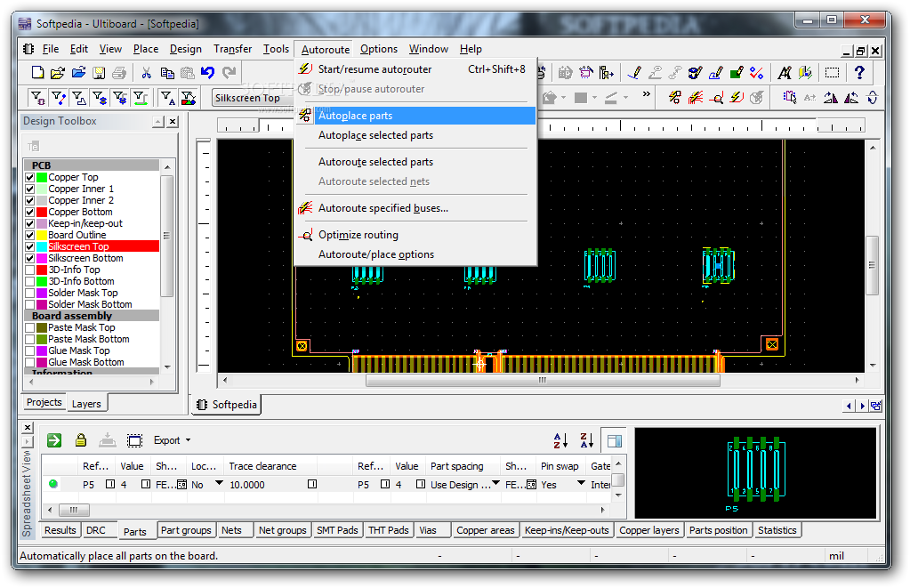Select Autoplace parts menu entry
Viewport: 910px width, 588px height.
click(416, 116)
